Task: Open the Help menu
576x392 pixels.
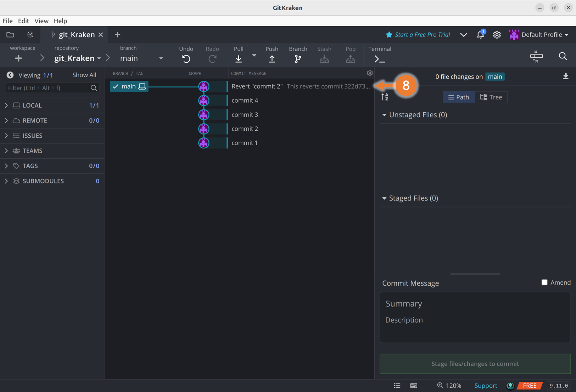Action: pyautogui.click(x=60, y=21)
